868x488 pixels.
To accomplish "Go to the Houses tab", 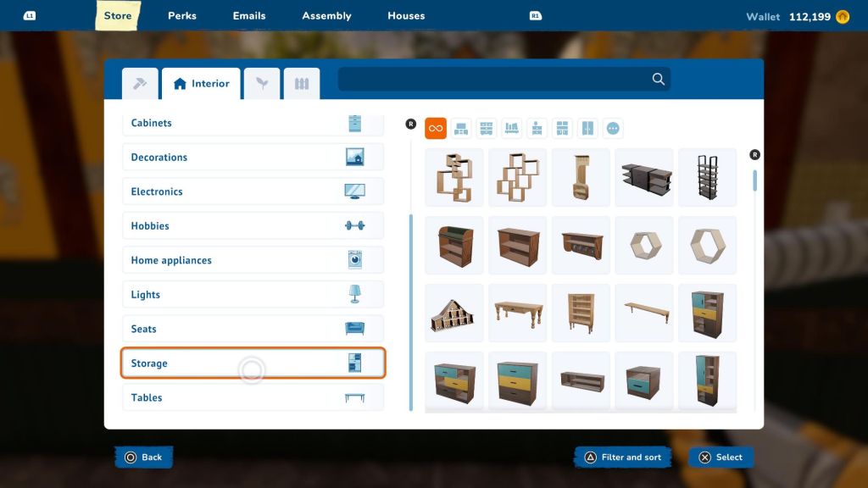I will [x=406, y=16].
